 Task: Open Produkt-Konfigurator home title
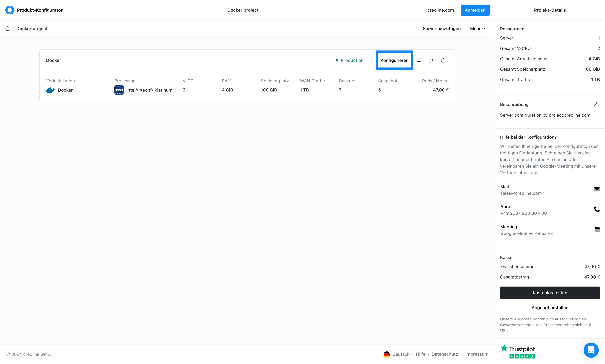click(40, 10)
